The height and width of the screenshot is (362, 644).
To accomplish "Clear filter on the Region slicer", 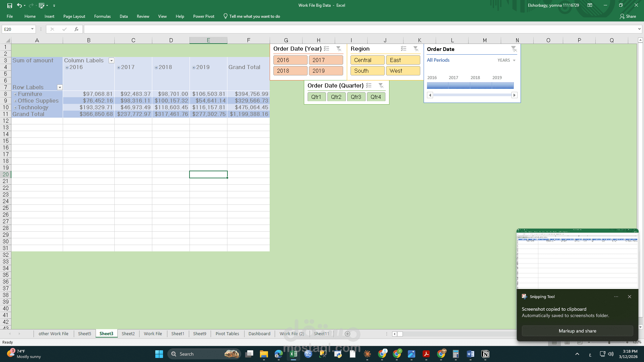I will (x=416, y=49).
